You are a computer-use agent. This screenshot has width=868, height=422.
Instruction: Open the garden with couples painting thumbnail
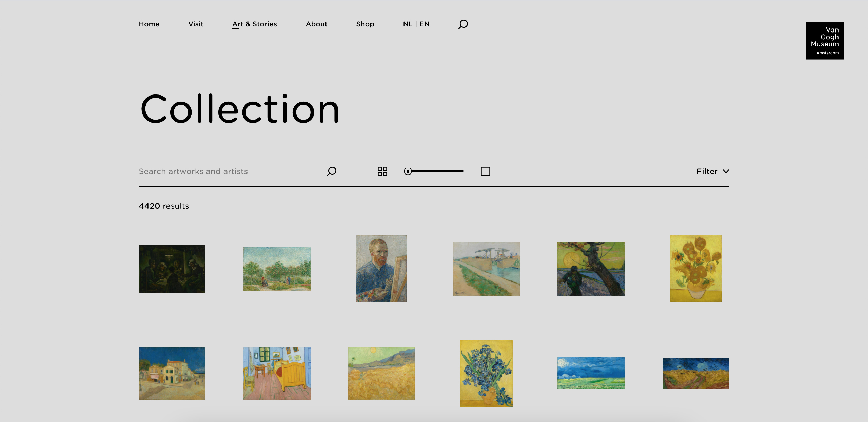[277, 269]
